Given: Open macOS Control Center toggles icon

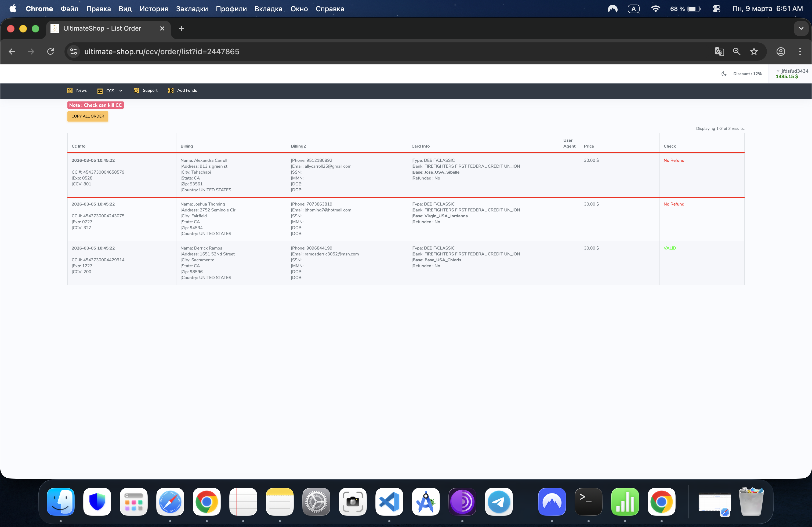Looking at the screenshot, I should pos(717,9).
